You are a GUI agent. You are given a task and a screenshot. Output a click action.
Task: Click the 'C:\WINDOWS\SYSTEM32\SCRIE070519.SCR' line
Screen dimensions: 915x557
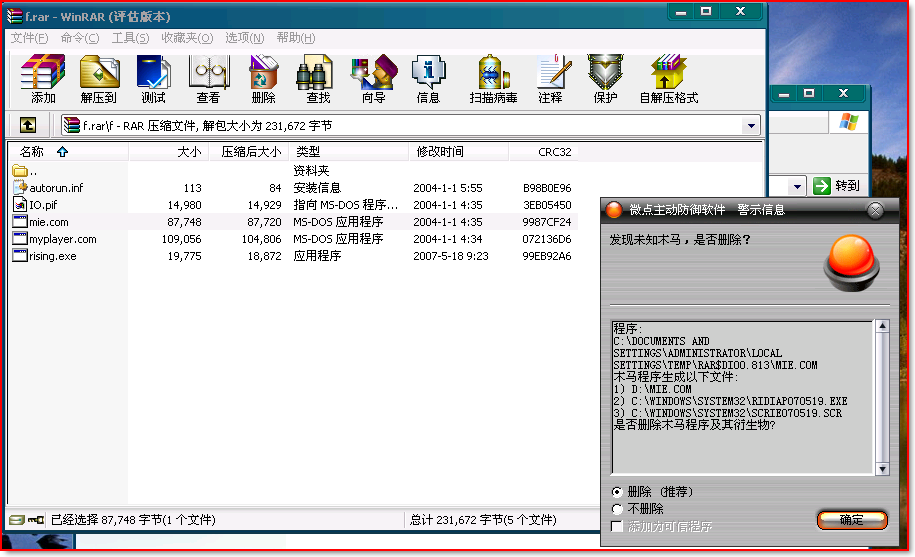(x=728, y=413)
